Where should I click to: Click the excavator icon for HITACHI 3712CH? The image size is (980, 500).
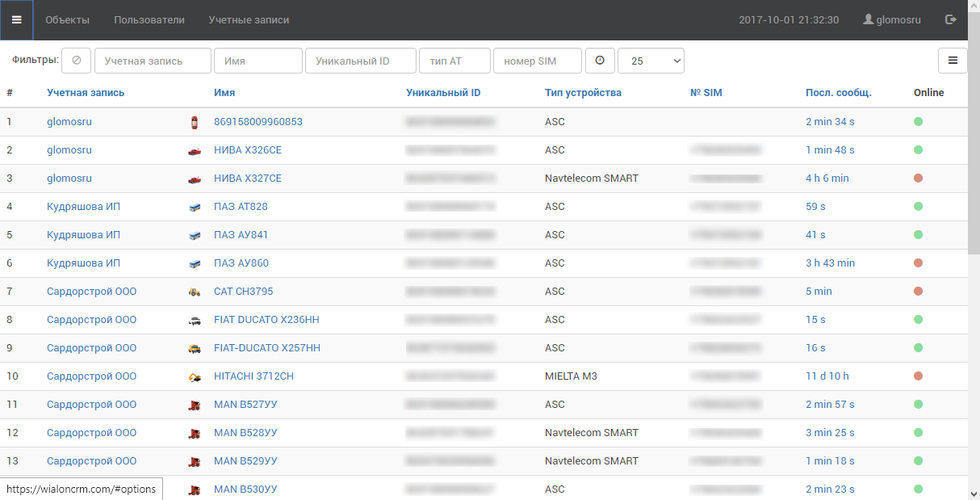point(194,376)
